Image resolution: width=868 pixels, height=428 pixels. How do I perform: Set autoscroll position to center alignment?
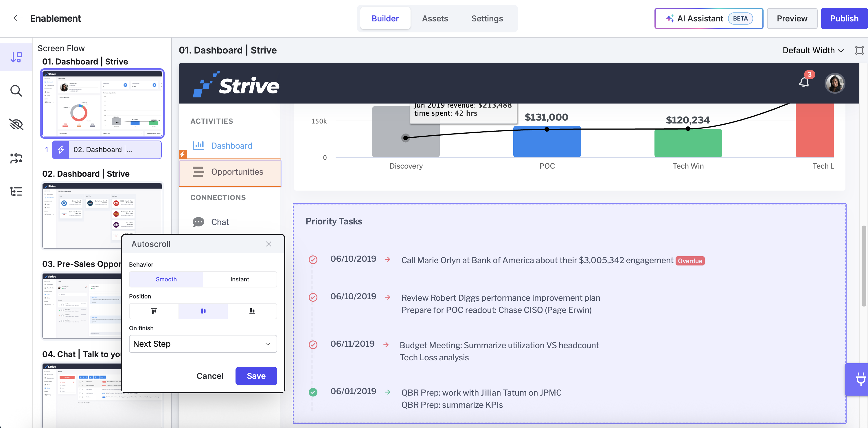tap(203, 311)
